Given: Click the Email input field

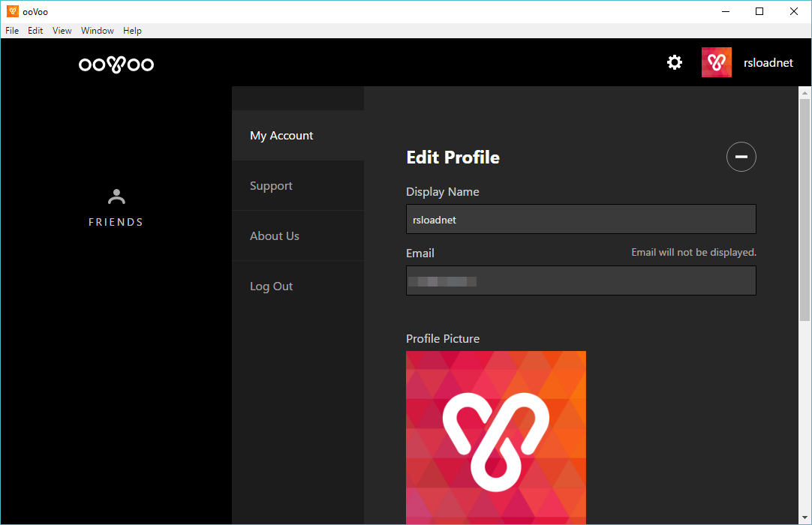Looking at the screenshot, I should click(x=580, y=281).
